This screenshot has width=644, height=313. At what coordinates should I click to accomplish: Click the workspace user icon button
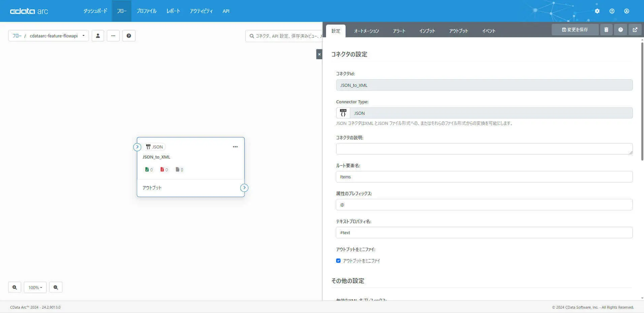(98, 36)
